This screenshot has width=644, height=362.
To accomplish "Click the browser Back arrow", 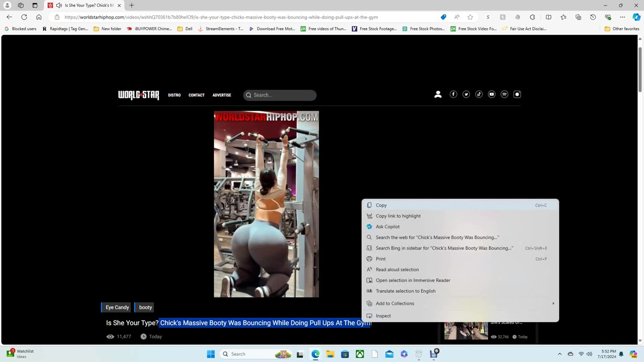I will point(9,17).
